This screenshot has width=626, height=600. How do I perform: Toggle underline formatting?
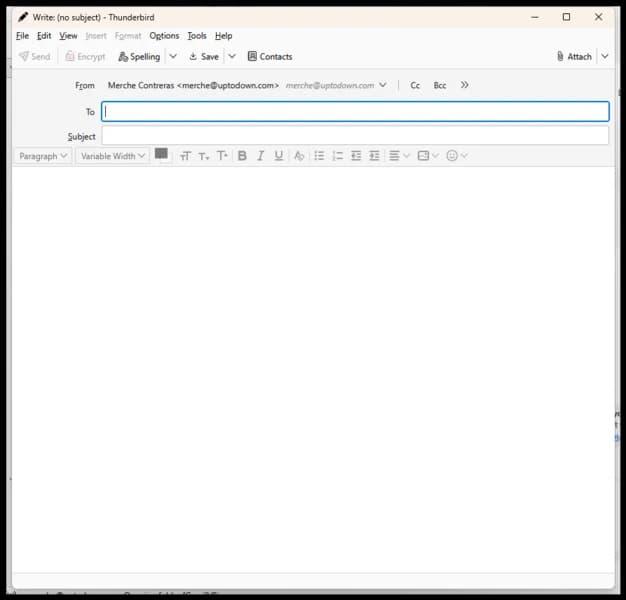(279, 156)
